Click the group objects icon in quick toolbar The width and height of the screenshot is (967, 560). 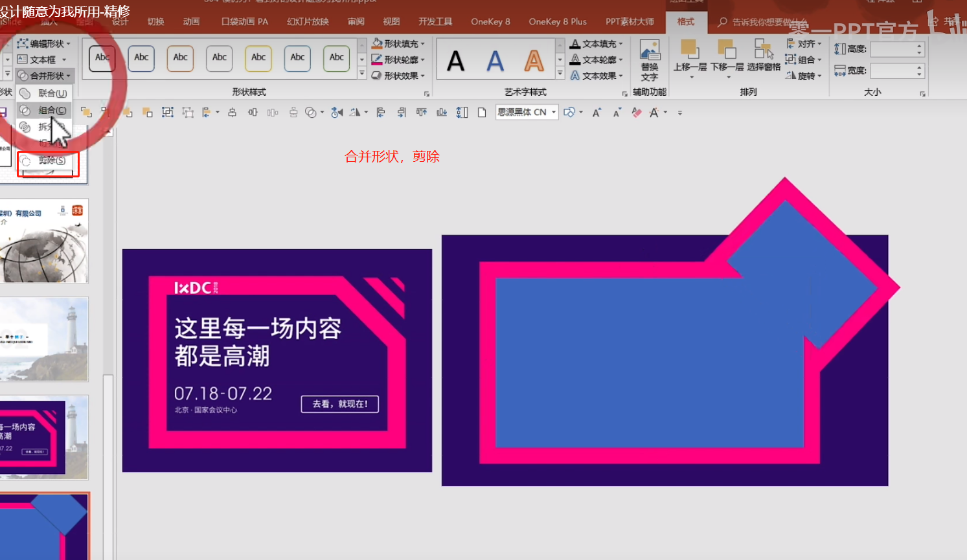(168, 112)
